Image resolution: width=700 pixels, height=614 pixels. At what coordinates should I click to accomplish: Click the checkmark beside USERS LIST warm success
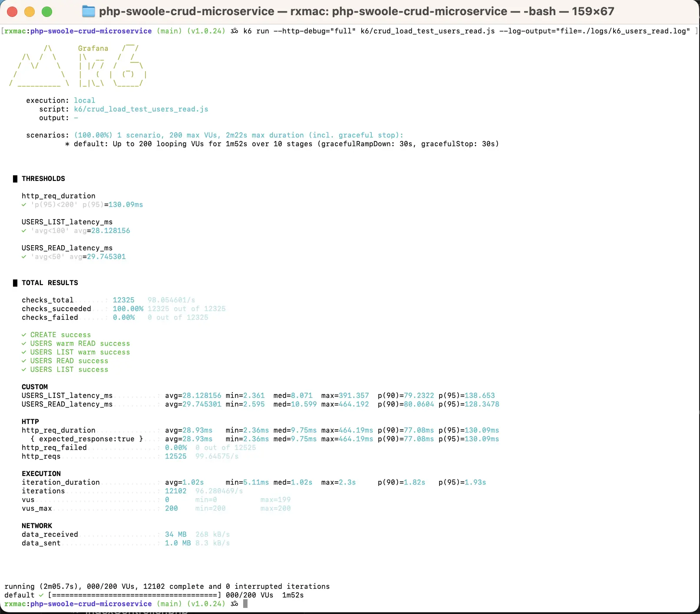pyautogui.click(x=24, y=352)
